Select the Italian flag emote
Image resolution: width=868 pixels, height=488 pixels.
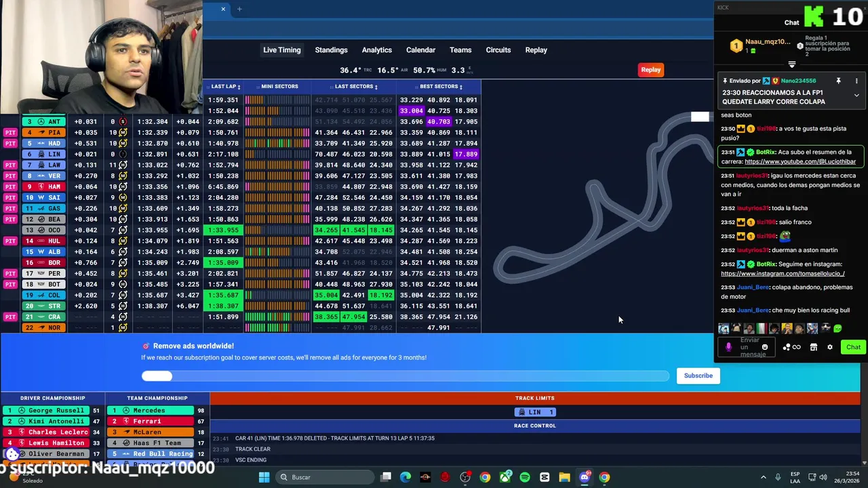pyautogui.click(x=762, y=329)
